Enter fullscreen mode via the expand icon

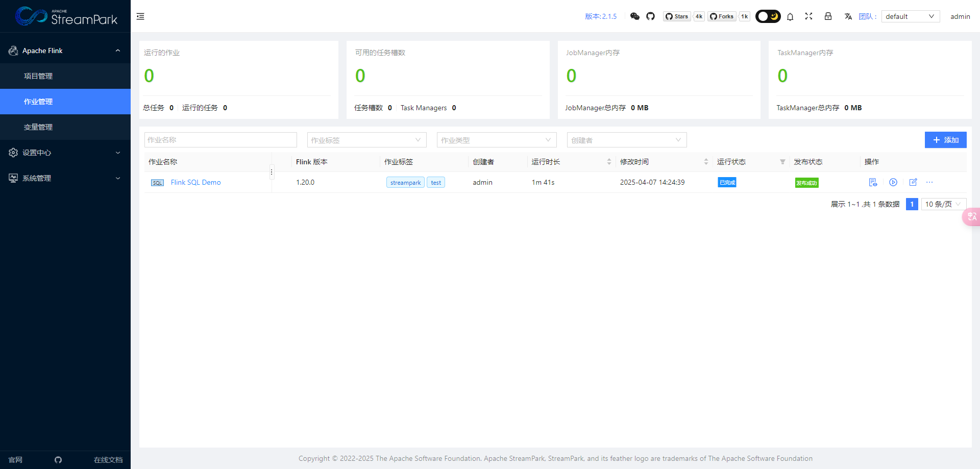click(x=808, y=16)
